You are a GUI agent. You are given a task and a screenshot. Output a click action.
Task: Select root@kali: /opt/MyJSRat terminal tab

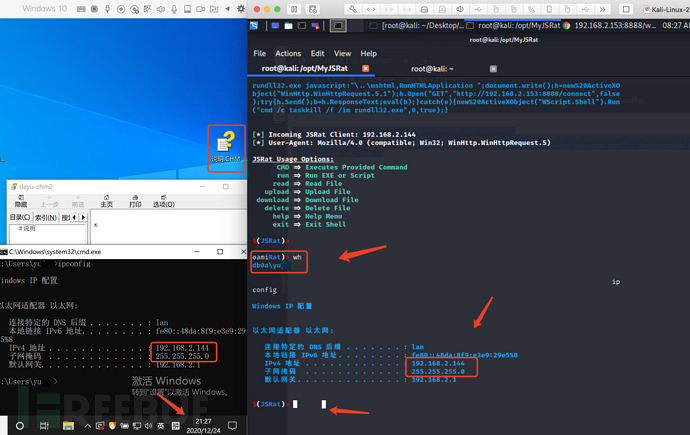[x=305, y=68]
